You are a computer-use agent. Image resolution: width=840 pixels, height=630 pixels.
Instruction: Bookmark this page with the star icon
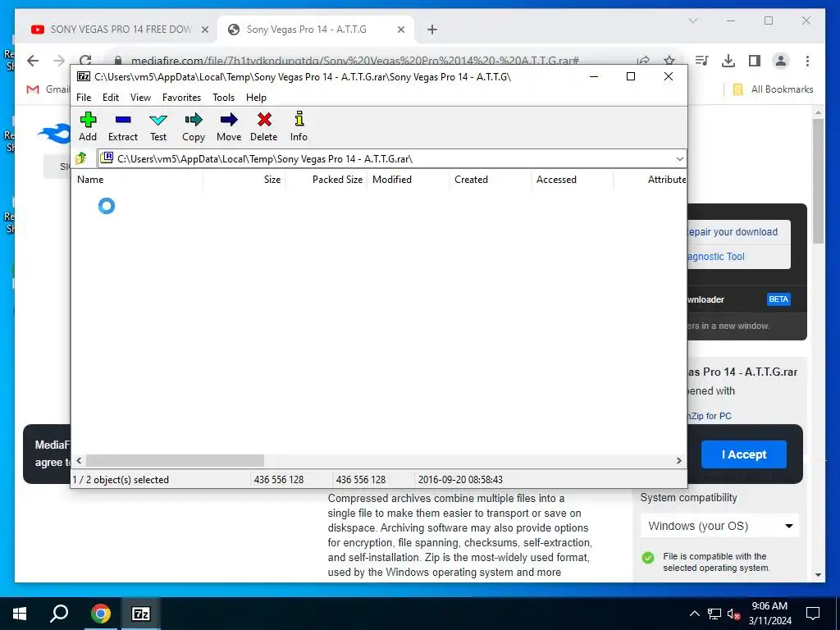[669, 61]
